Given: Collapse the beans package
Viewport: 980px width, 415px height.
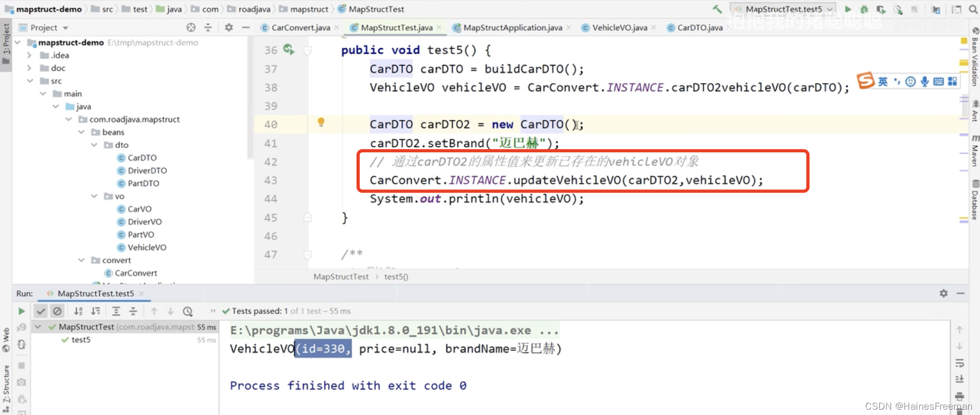Looking at the screenshot, I should pos(81,132).
